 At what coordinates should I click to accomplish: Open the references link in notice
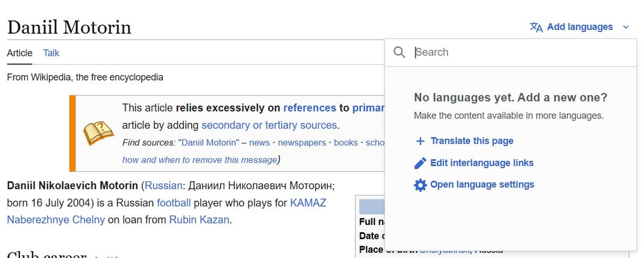[310, 108]
